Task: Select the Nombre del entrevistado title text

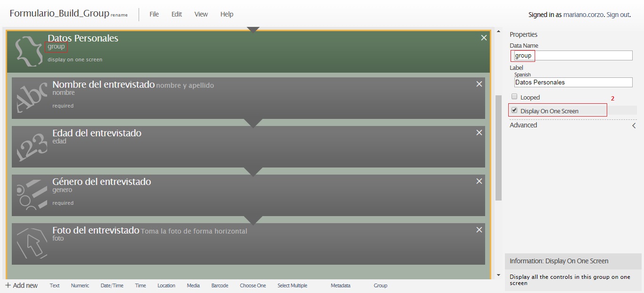Action: point(103,84)
